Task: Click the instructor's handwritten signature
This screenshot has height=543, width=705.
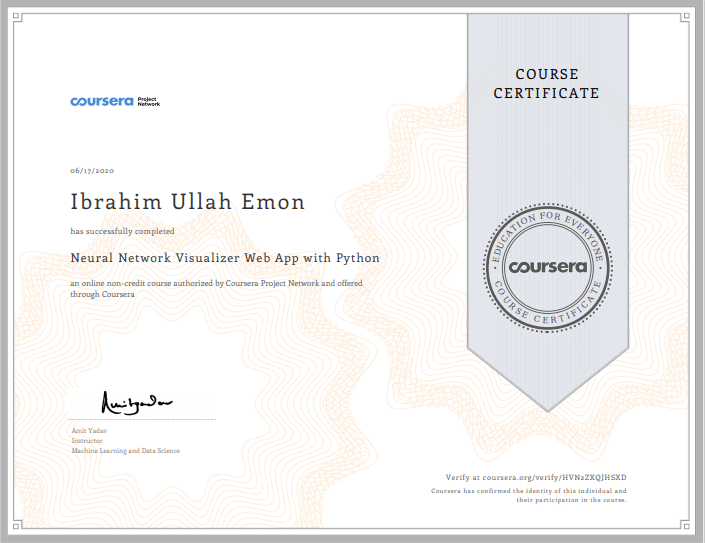Action: pyautogui.click(x=138, y=402)
